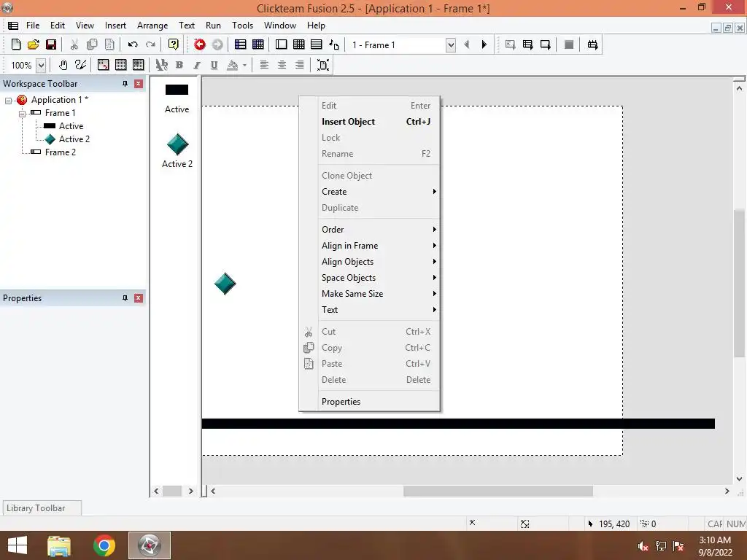Close the Properties panel
Image resolution: width=747 pixels, height=560 pixels.
[x=139, y=298]
